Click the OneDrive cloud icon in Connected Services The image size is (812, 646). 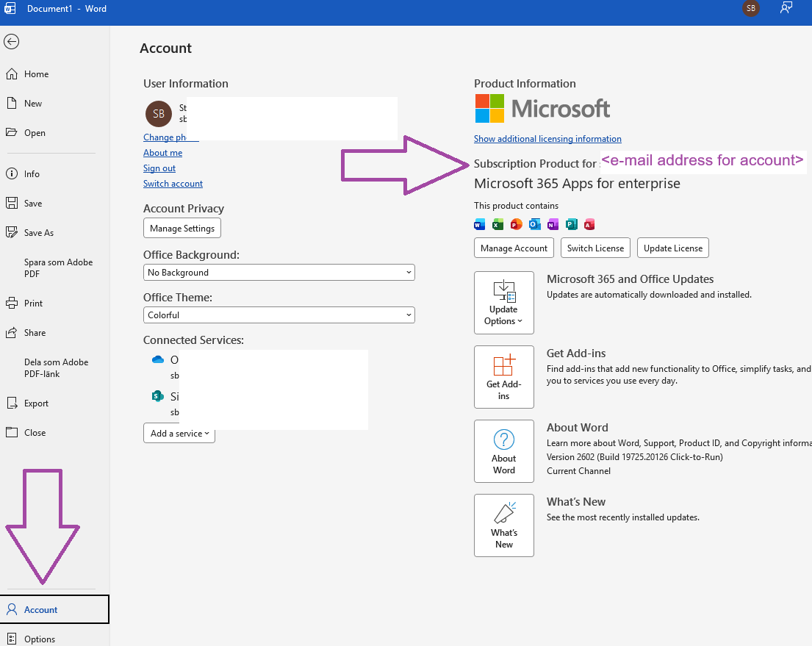click(158, 359)
